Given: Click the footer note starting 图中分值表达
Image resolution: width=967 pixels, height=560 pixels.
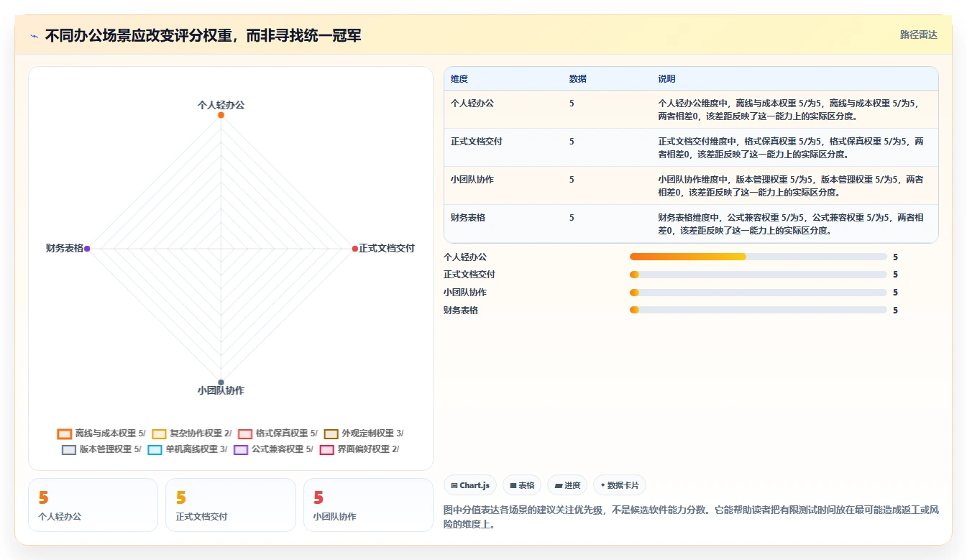Looking at the screenshot, I should coord(692,517).
